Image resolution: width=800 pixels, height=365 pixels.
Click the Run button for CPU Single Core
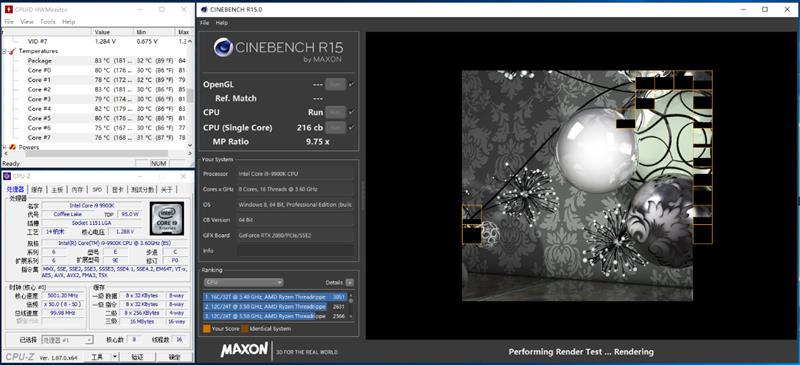click(x=336, y=127)
